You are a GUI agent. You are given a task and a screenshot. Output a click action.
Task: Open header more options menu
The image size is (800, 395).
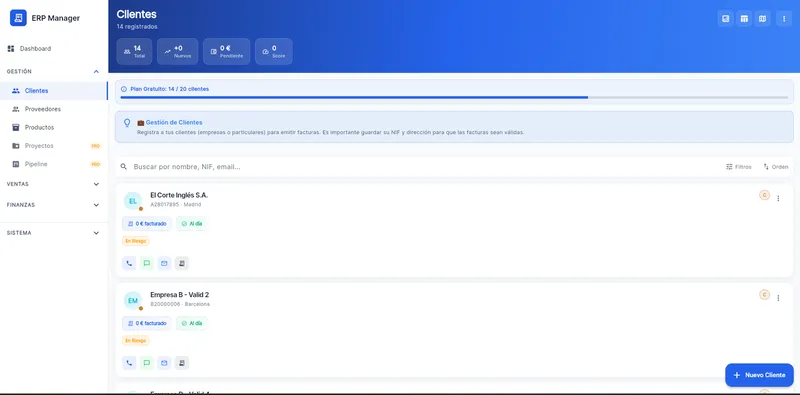(784, 19)
